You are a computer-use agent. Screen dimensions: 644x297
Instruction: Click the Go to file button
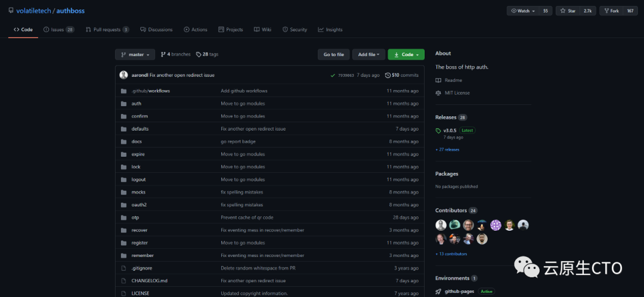(x=333, y=55)
